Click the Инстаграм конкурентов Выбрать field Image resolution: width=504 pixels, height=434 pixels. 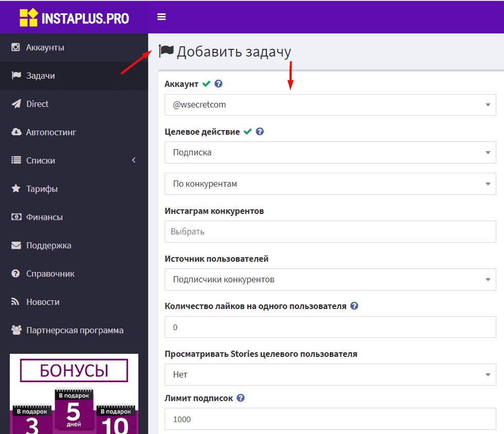tap(330, 231)
